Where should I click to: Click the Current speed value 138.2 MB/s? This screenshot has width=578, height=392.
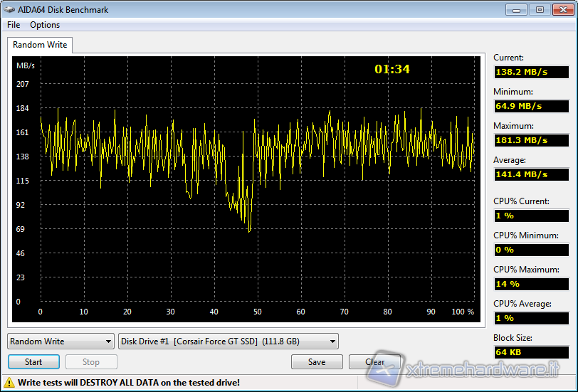[531, 72]
